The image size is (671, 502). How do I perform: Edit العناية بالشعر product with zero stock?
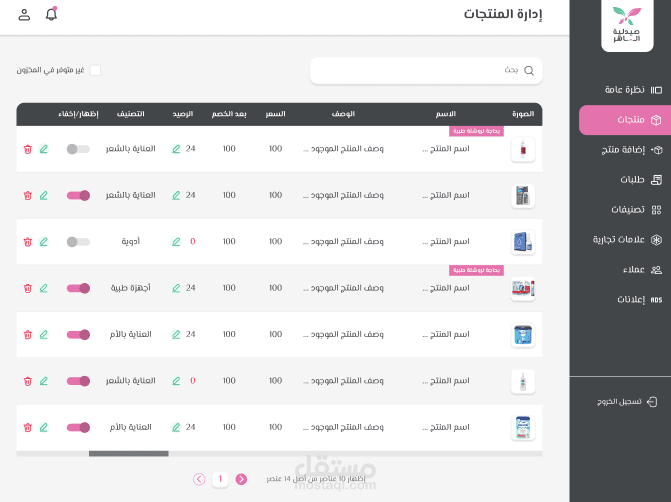coord(44,381)
